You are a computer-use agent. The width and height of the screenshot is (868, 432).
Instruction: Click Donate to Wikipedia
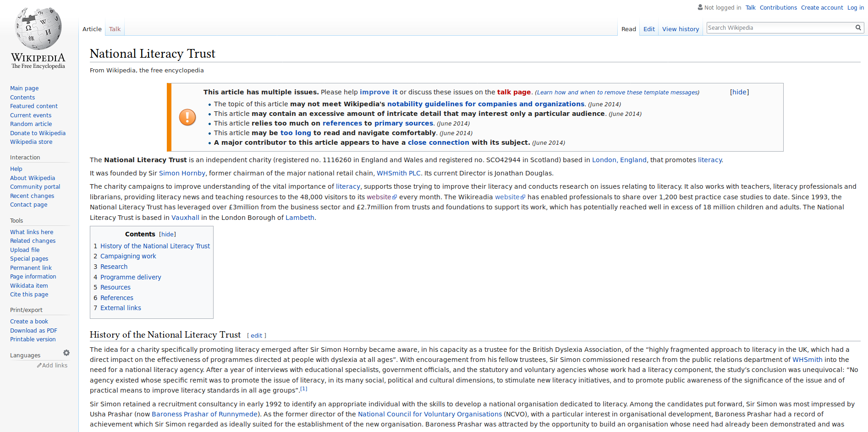coord(38,133)
